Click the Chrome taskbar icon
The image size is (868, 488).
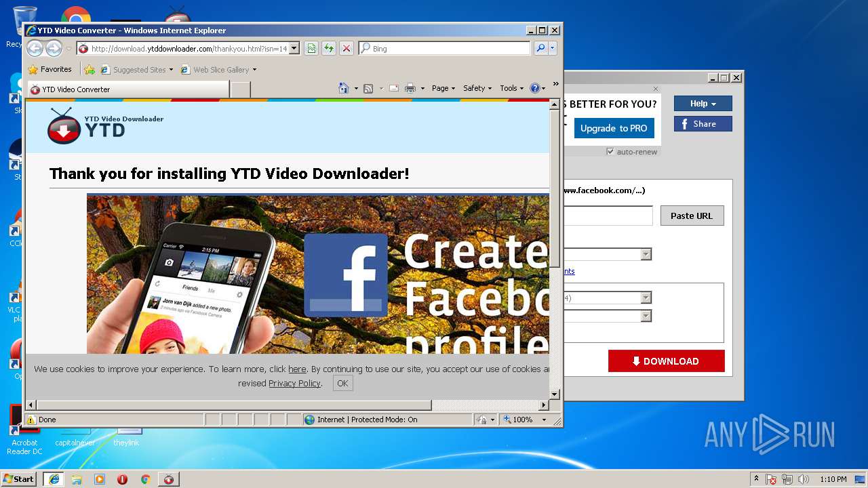[145, 479]
